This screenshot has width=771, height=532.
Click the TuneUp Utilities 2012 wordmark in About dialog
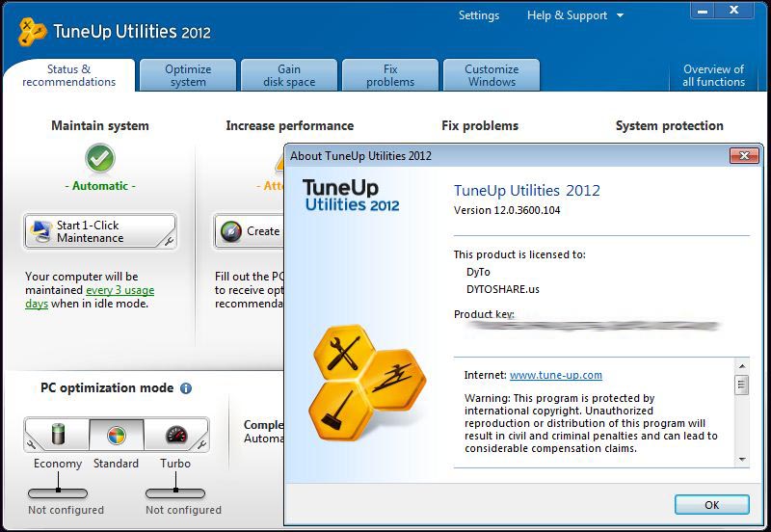tap(351, 196)
